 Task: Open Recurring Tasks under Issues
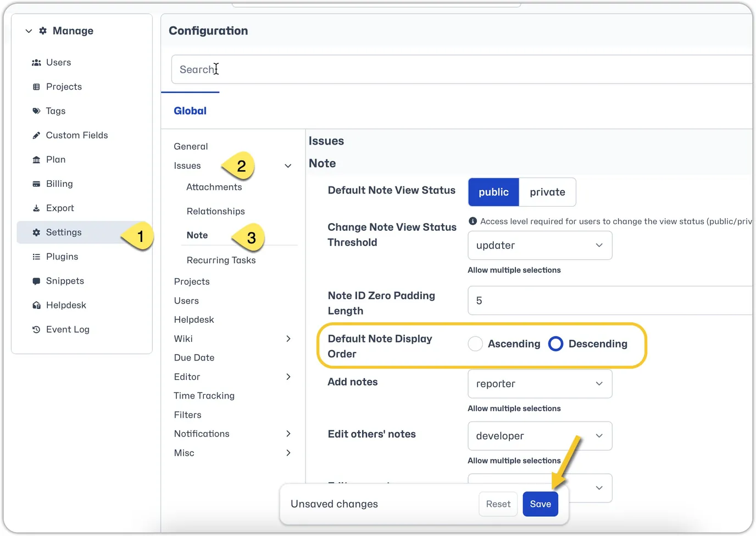[221, 260]
